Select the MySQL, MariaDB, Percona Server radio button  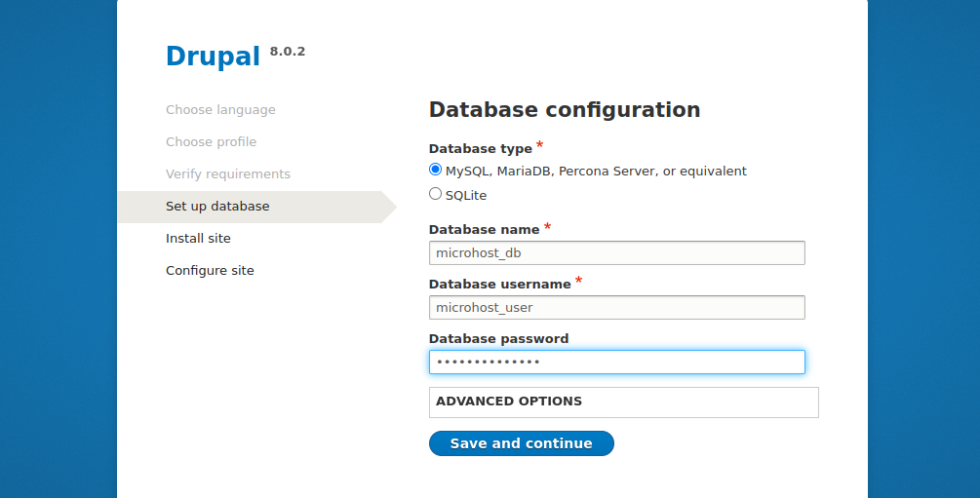[x=435, y=170]
